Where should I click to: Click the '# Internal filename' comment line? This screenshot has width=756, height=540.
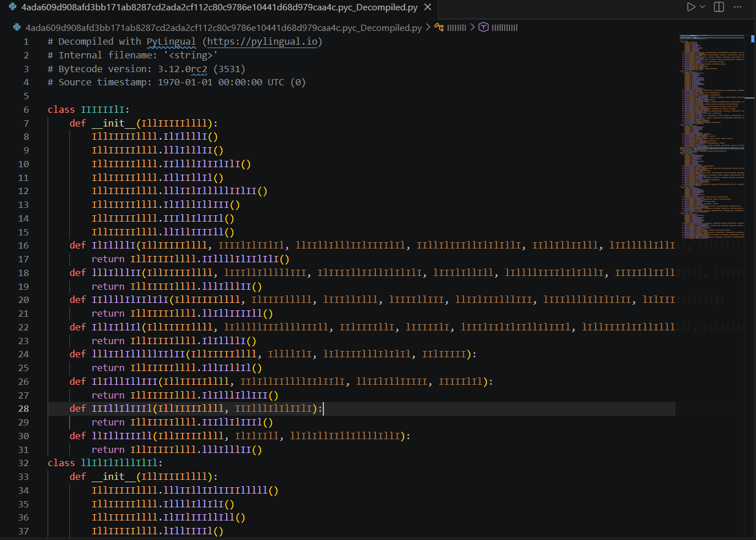pyautogui.click(x=133, y=55)
